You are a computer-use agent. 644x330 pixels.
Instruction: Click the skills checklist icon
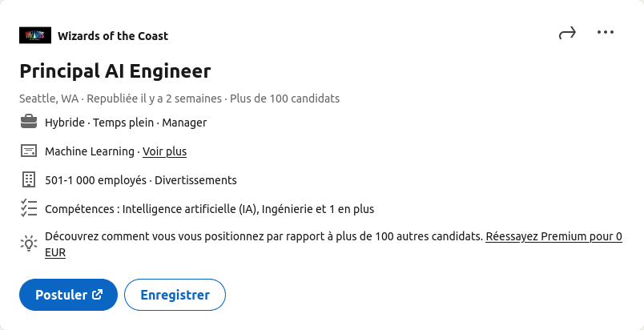[x=29, y=208]
